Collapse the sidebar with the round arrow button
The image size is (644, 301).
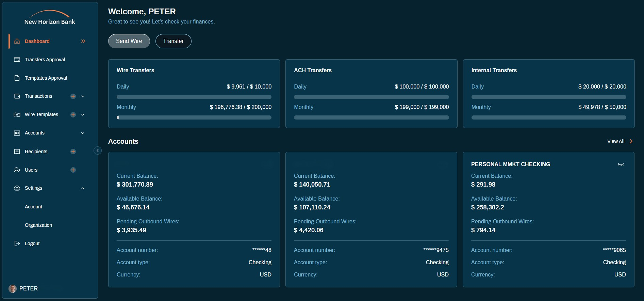pyautogui.click(x=98, y=150)
